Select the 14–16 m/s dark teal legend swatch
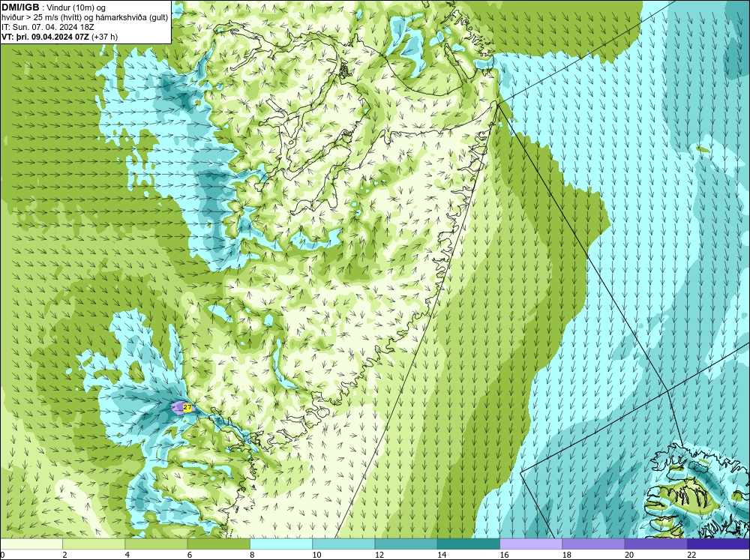The image size is (750, 560). 469,544
